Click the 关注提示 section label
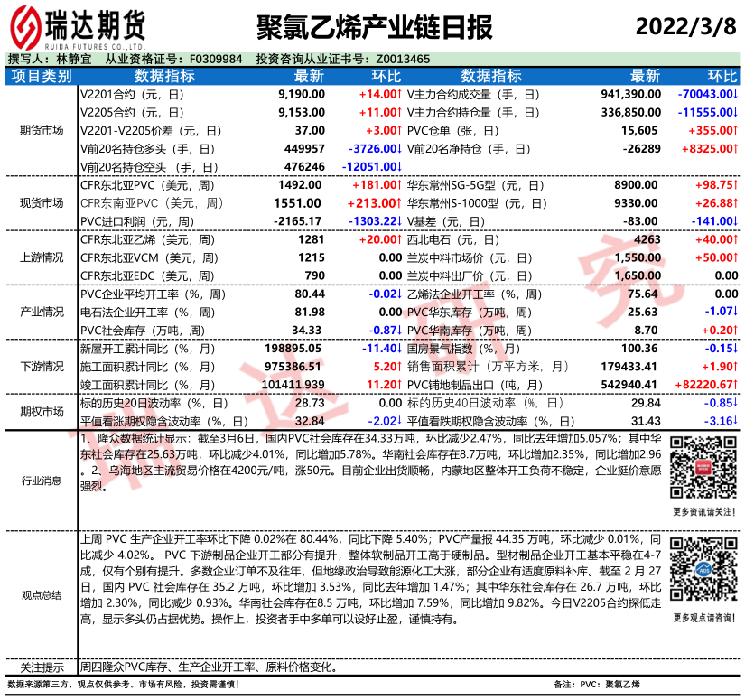 (x=42, y=667)
